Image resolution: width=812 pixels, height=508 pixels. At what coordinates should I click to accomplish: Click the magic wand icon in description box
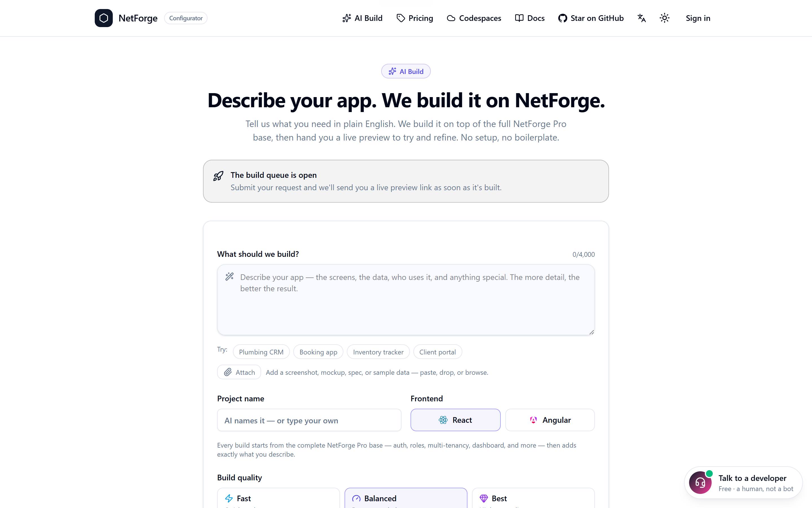coord(230,277)
